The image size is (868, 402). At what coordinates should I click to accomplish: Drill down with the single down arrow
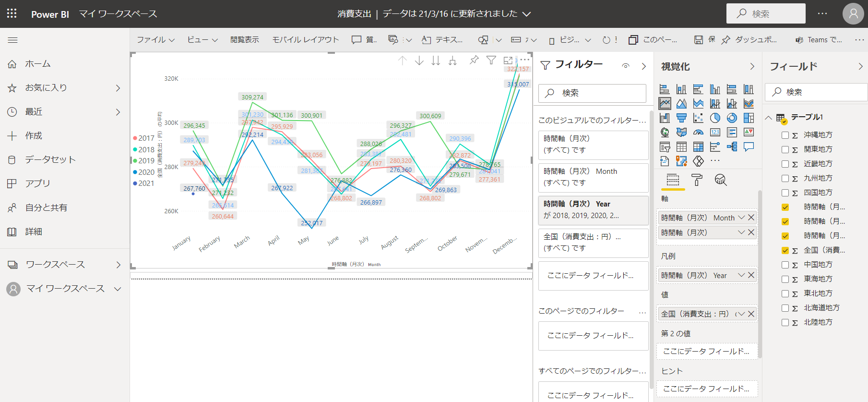click(x=419, y=60)
